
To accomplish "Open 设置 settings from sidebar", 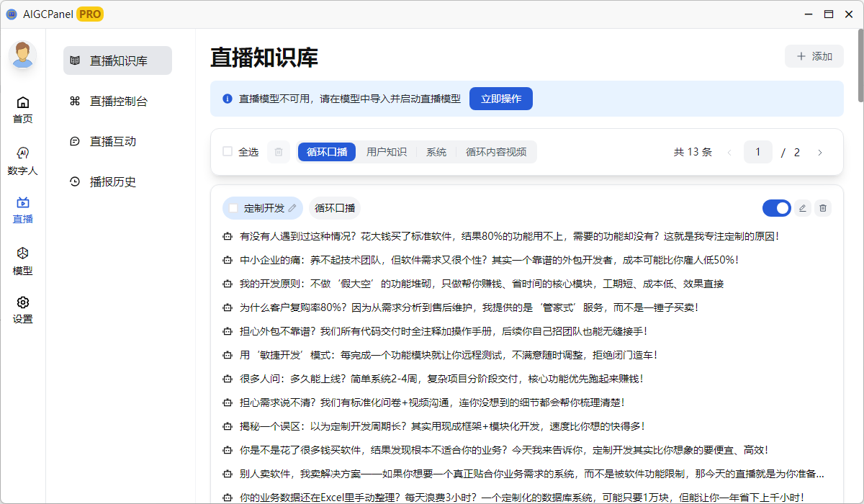I will pyautogui.click(x=23, y=310).
